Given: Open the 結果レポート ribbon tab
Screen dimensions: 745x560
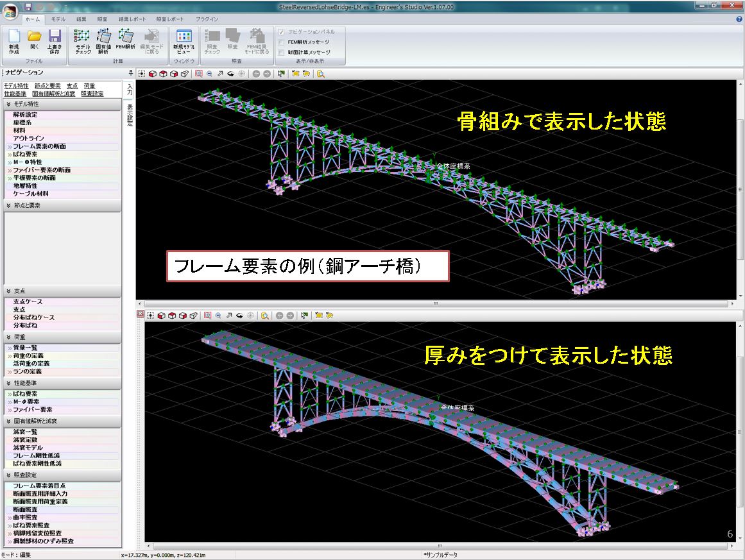Looking at the screenshot, I should pyautogui.click(x=132, y=19).
